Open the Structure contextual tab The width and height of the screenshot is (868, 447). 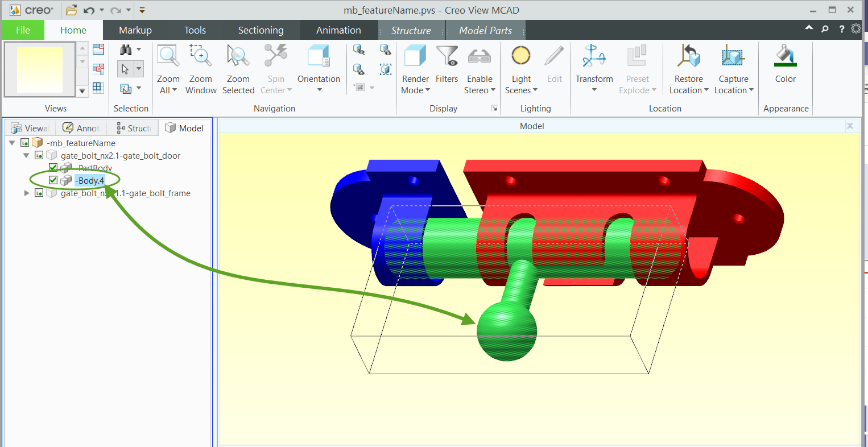pos(411,31)
